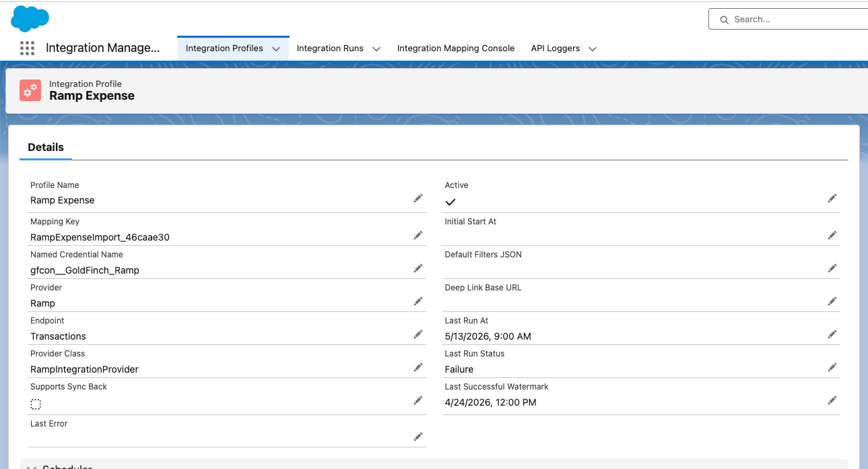Edit Last Run Status pencil icon

832,367
